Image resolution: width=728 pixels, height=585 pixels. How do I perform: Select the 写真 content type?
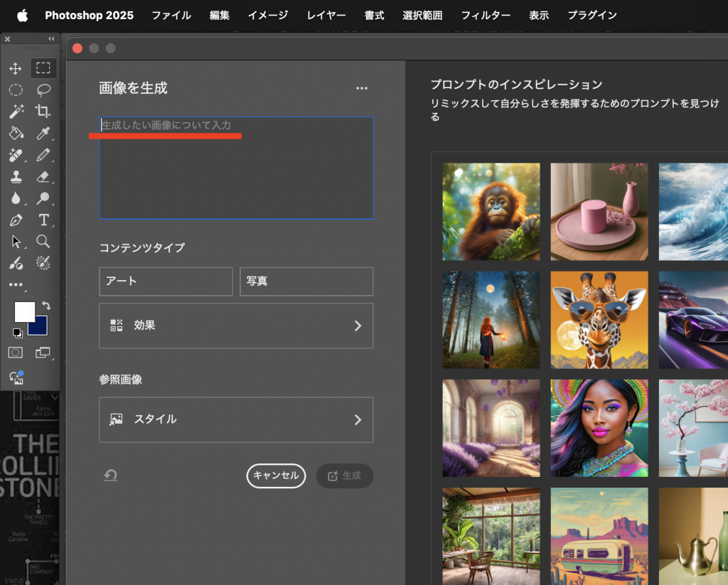coord(306,281)
